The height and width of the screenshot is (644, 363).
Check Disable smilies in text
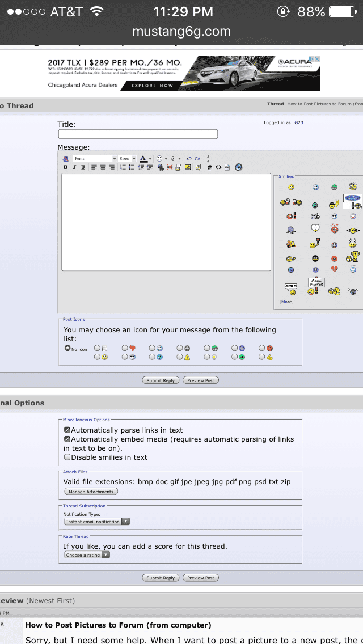[67, 457]
